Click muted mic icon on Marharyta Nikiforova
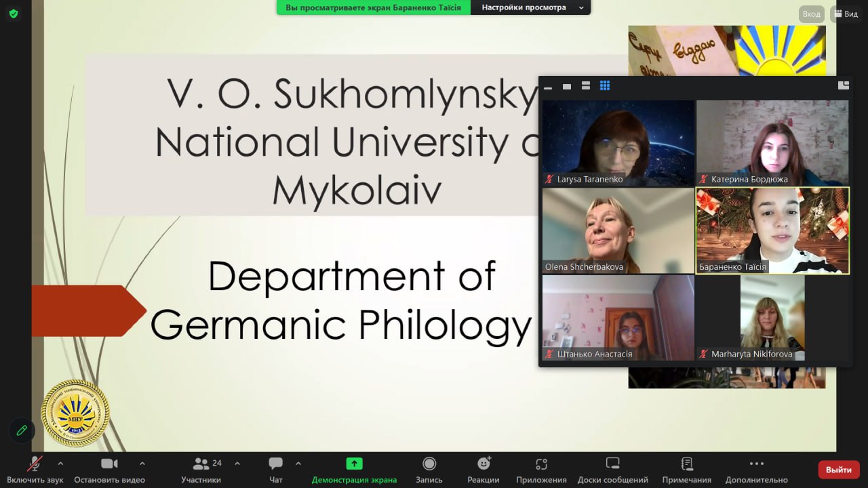The image size is (868, 488). pyautogui.click(x=704, y=354)
